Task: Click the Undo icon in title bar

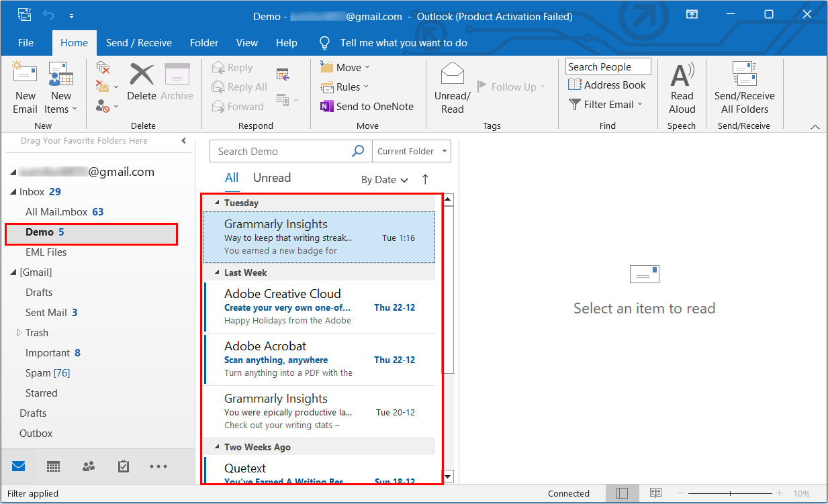Action: (48, 15)
